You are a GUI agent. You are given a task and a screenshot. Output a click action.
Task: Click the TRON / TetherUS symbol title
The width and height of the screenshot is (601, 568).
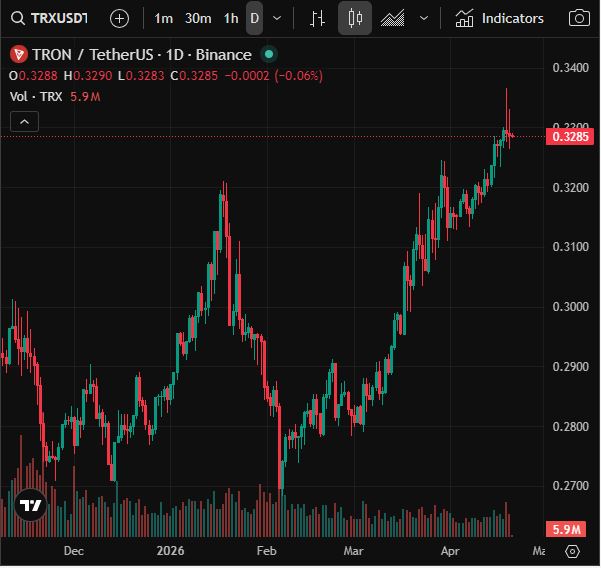coord(142,55)
